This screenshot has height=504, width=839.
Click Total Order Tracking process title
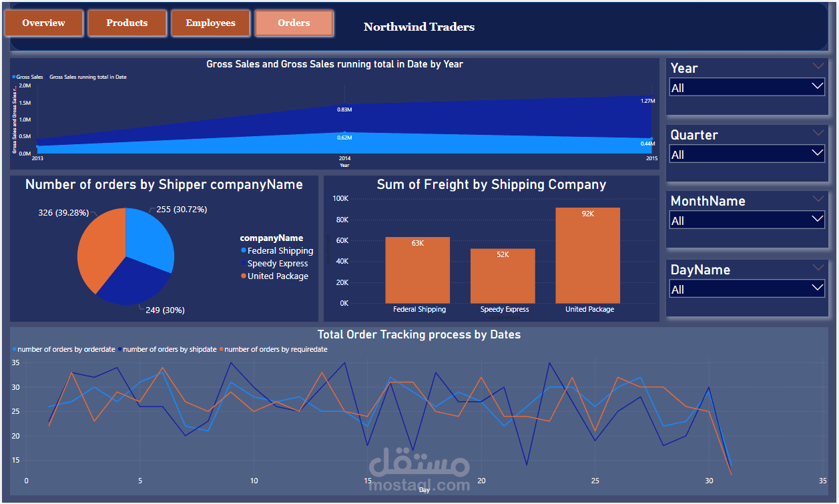(x=419, y=334)
